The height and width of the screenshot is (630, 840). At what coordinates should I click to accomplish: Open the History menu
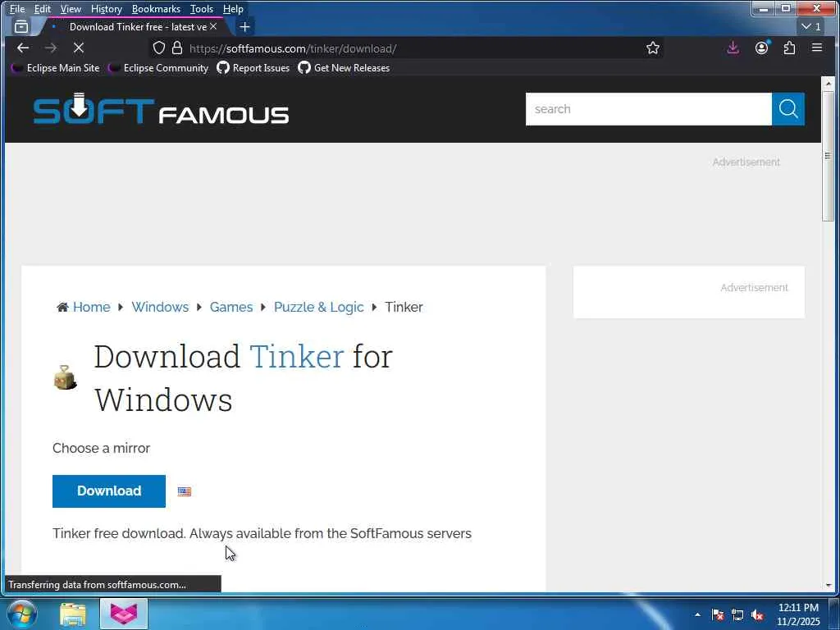(x=106, y=8)
